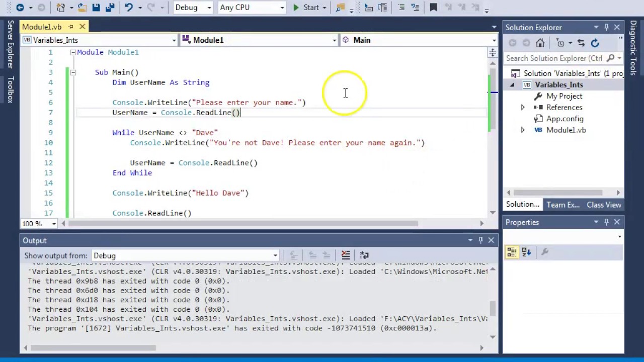Image resolution: width=644 pixels, height=362 pixels.
Task: Select App.config in Solution Explorer
Action: coord(565,119)
